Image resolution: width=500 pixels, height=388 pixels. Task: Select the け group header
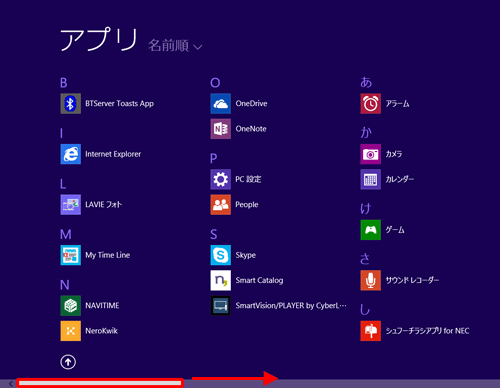pos(366,209)
